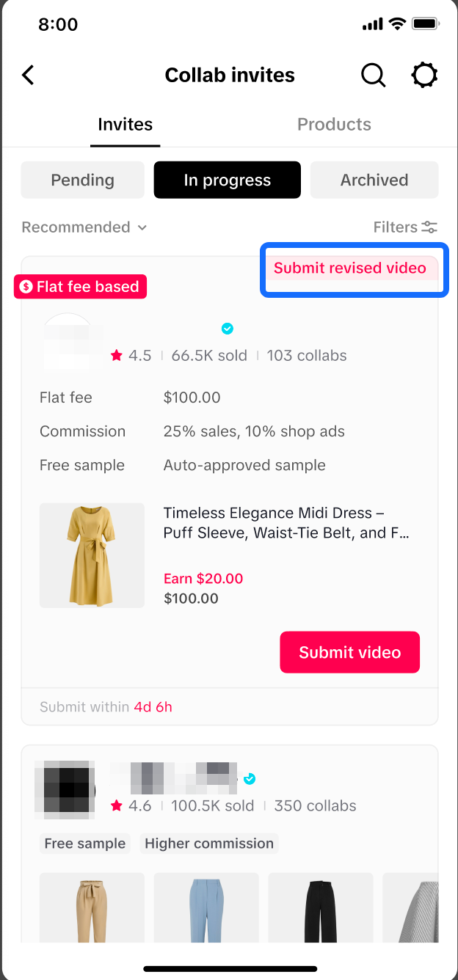Select the In progress filter chip
This screenshot has height=980, width=458.
(228, 180)
